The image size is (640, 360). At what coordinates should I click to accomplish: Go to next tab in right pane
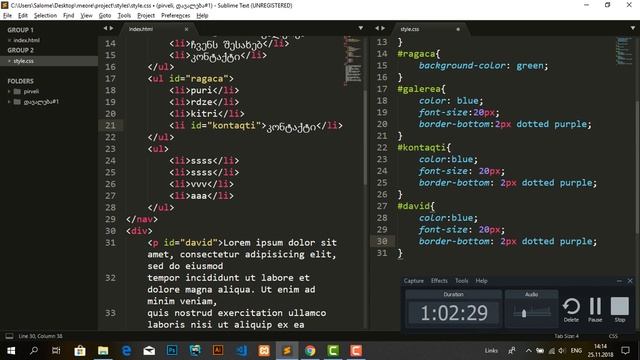pos(383,28)
